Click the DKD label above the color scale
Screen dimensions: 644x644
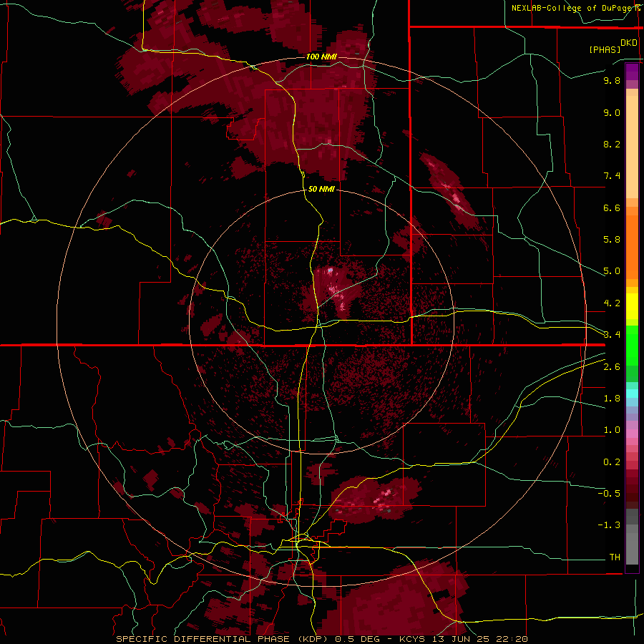[x=629, y=43]
